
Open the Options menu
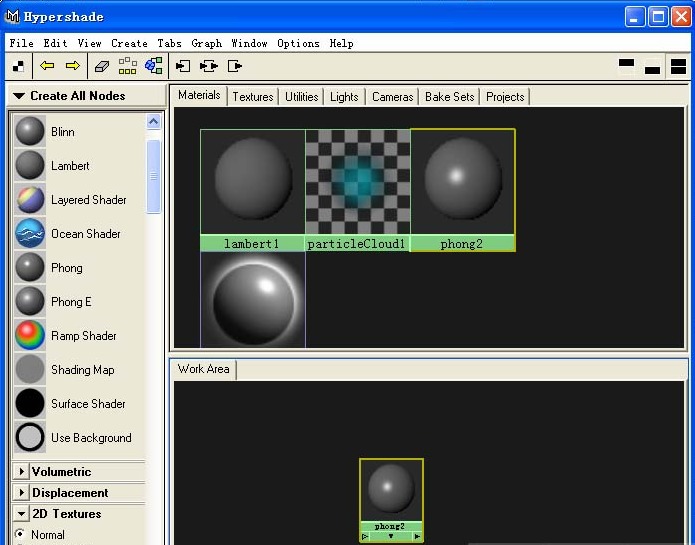point(298,43)
